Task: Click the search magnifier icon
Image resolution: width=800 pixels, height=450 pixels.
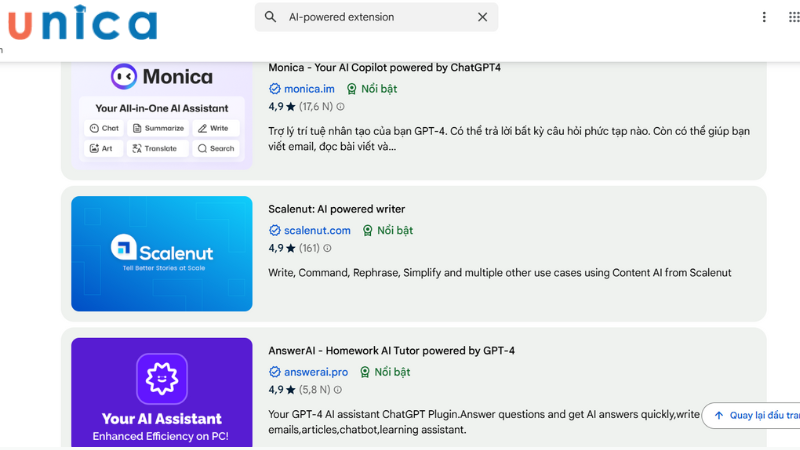Action: tap(271, 17)
